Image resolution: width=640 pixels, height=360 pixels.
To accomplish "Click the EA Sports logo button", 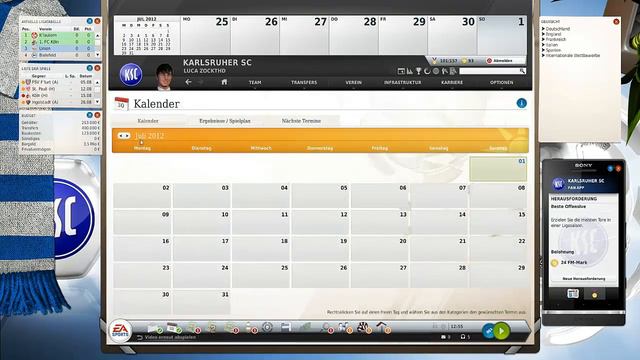I will pyautogui.click(x=120, y=331).
